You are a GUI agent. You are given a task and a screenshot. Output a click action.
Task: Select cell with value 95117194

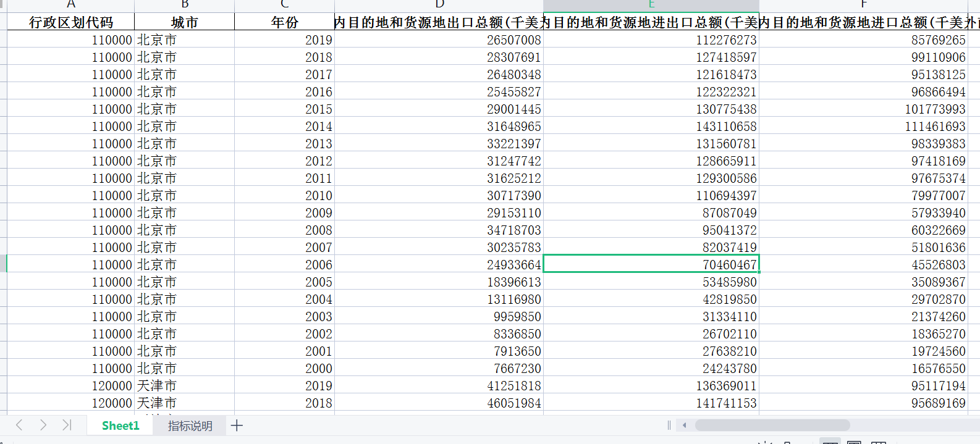pos(864,385)
